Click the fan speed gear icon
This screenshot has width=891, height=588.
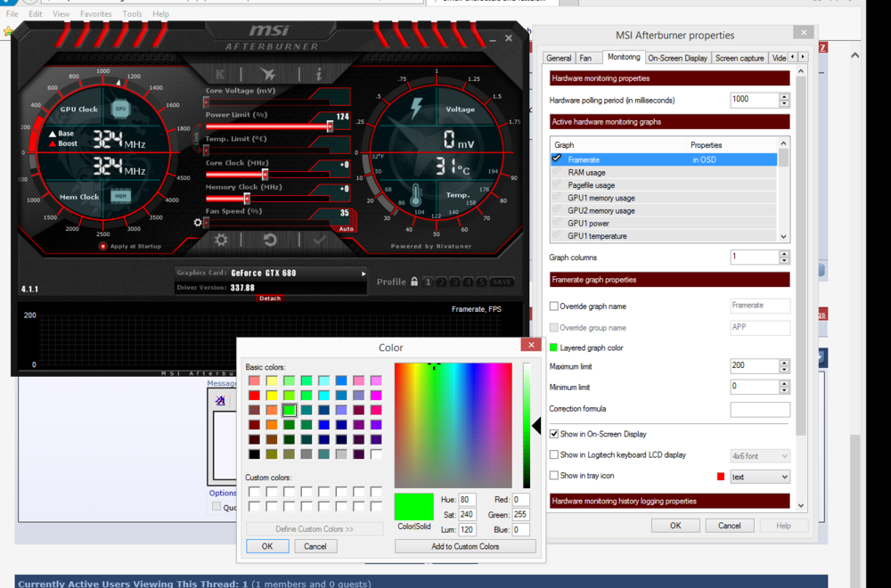[198, 223]
